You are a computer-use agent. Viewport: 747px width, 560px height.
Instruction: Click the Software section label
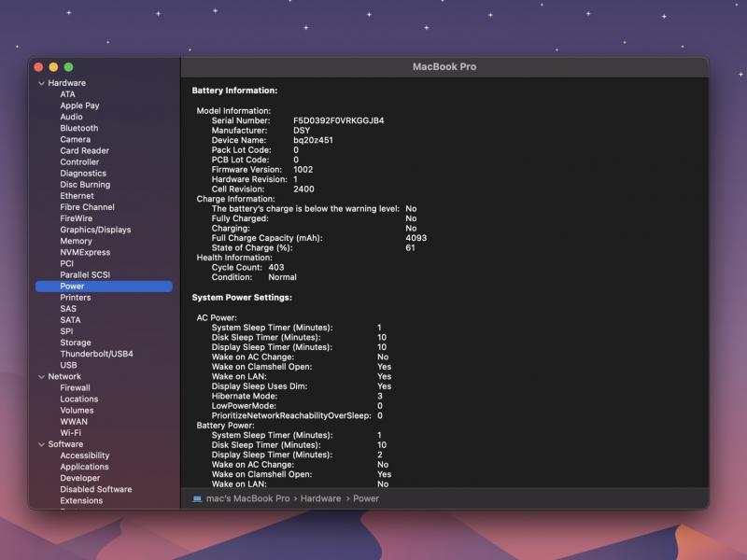pyautogui.click(x=65, y=444)
